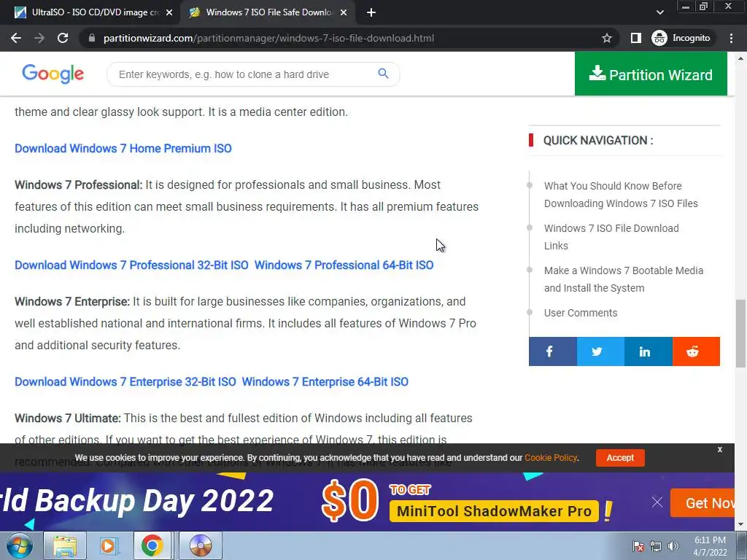The width and height of the screenshot is (747, 560).
Task: Click the 6:11 PM taskbar clock
Action: point(710,546)
